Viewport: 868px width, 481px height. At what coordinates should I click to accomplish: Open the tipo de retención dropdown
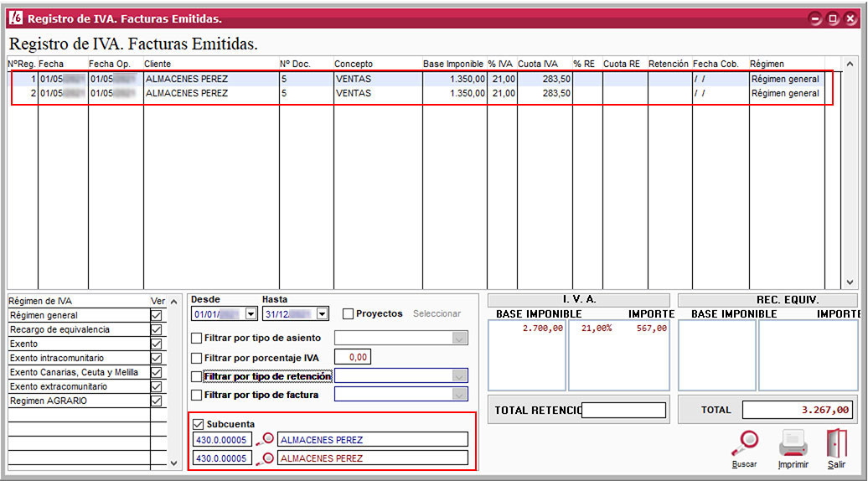pos(459,376)
